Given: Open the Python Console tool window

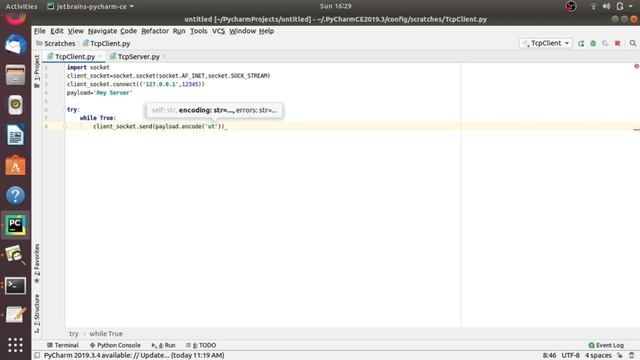Looking at the screenshot, I should pyautogui.click(x=115, y=345).
